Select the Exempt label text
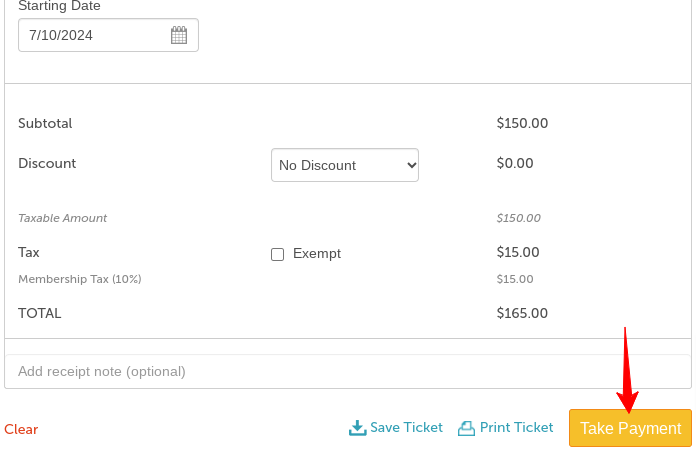Screen dimensions: 696x450 click(x=317, y=253)
